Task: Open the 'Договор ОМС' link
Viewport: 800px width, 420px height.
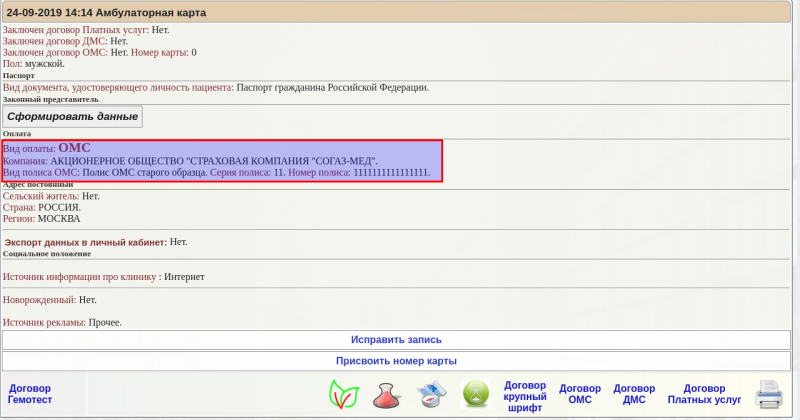Action: click(x=580, y=394)
